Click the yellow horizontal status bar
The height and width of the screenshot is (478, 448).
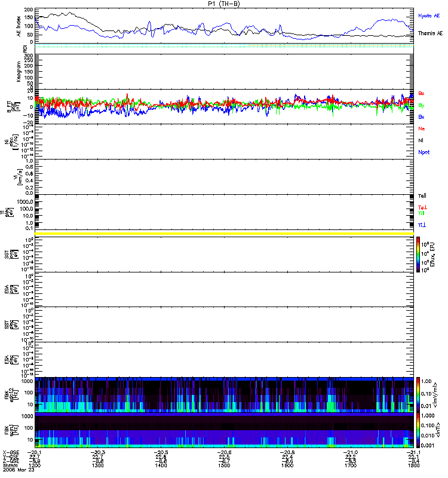point(225,232)
